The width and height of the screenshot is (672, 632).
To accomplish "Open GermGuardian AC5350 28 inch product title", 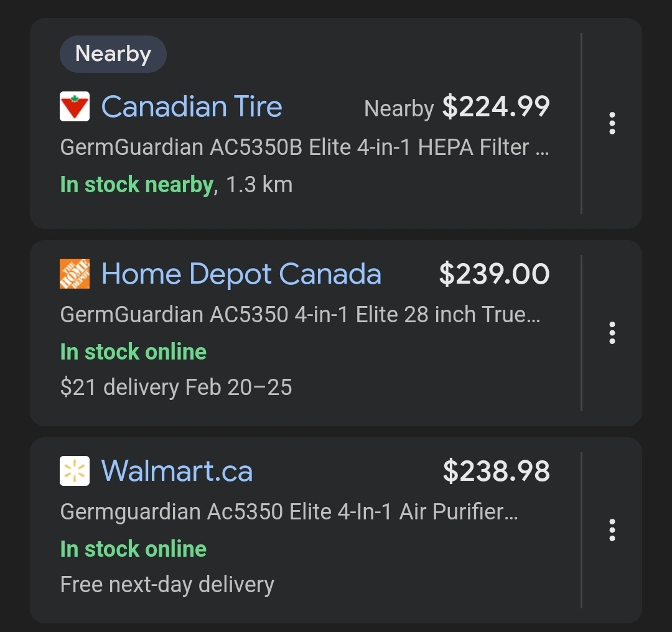I will coord(300,314).
